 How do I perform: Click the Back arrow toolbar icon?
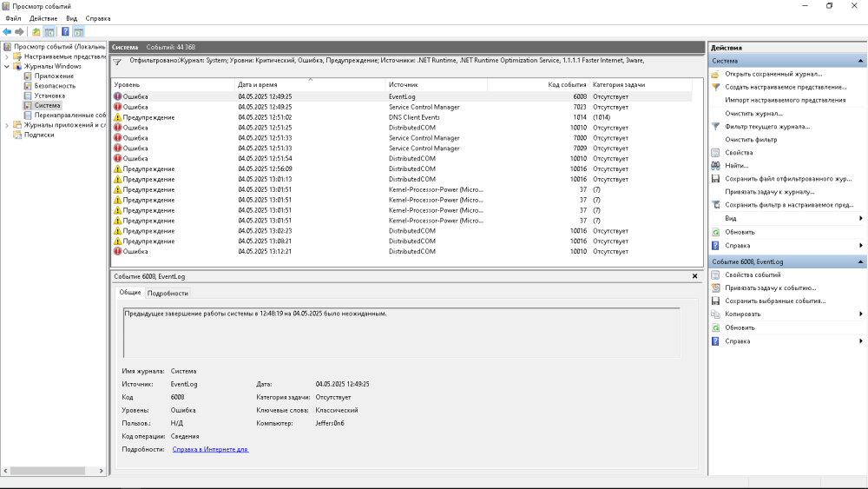point(7,31)
